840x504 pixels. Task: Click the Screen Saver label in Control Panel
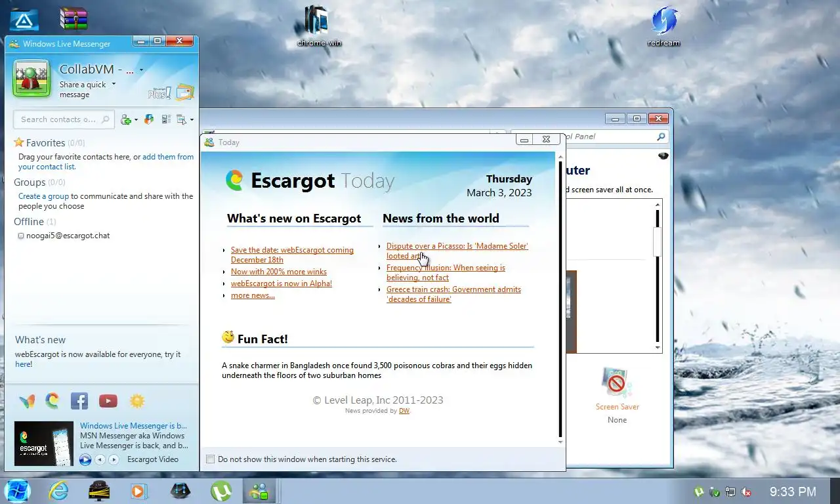[617, 407]
